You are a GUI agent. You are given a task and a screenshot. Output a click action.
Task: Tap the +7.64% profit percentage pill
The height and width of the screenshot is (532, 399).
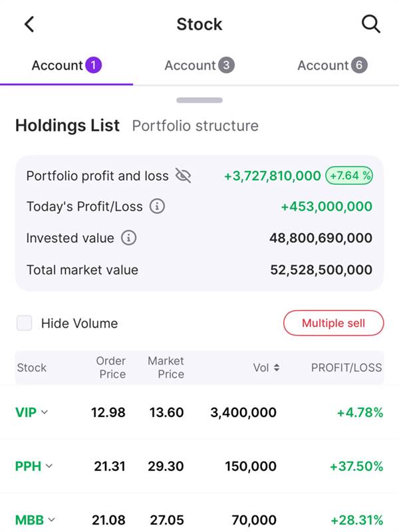349,176
